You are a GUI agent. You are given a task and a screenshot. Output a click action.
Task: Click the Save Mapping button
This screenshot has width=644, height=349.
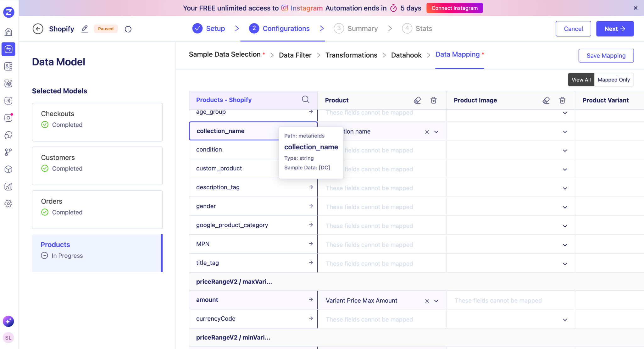[606, 56]
